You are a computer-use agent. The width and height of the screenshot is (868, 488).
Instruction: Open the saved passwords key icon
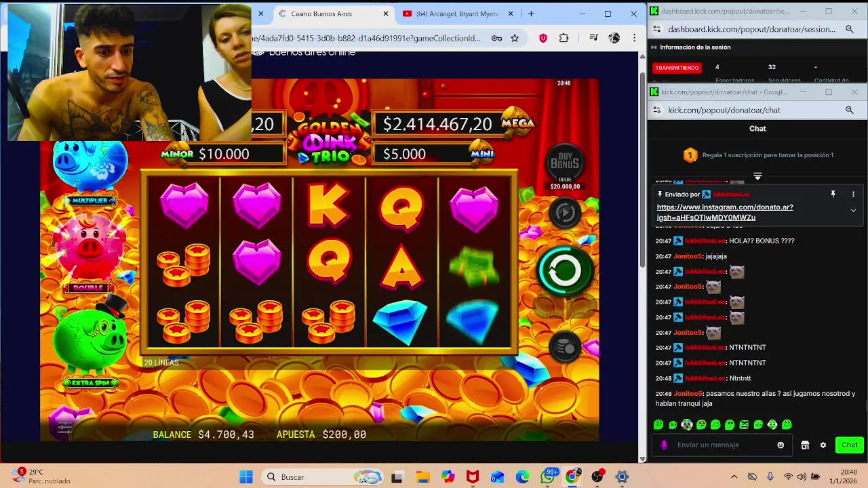tap(496, 38)
